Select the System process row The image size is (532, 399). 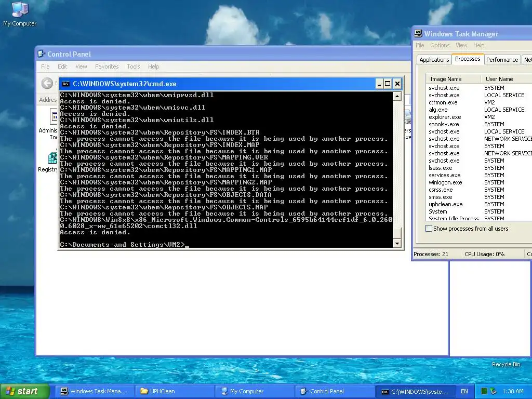click(478, 211)
